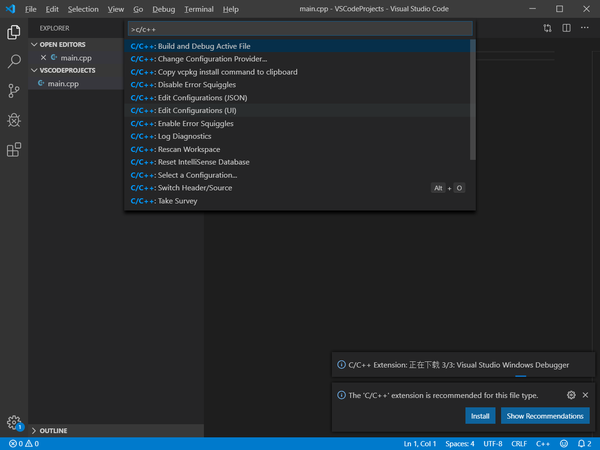Screen dimensions: 600x450
Task: Split the editor with the split icon
Action: [x=566, y=28]
